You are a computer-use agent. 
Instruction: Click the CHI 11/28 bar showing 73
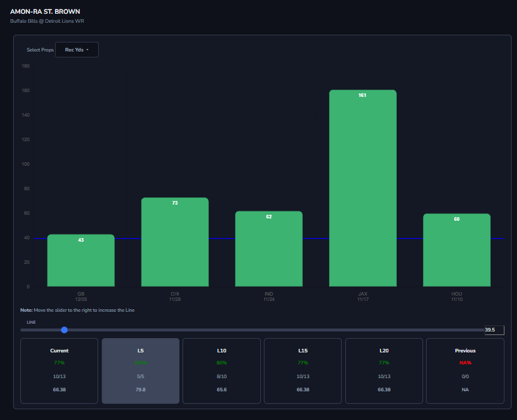click(x=175, y=242)
